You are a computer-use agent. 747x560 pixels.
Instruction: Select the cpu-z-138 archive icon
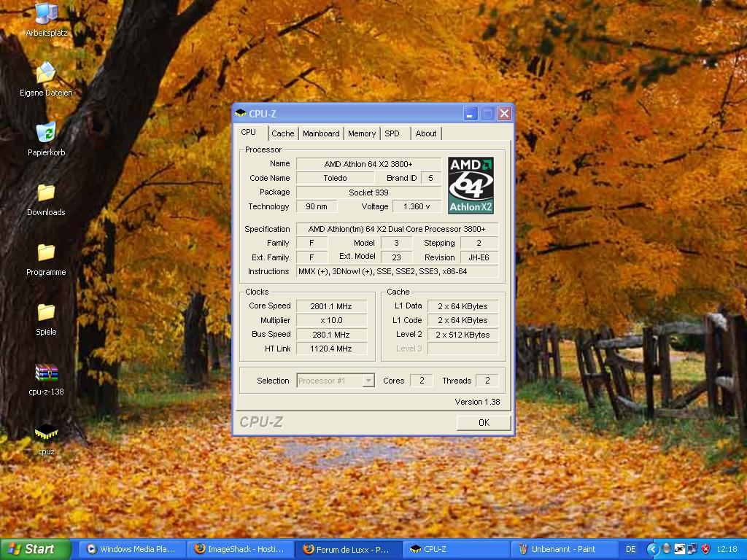click(x=46, y=379)
